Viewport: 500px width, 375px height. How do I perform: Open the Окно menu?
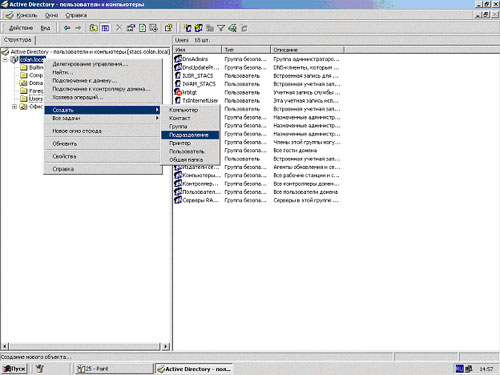[x=51, y=15]
